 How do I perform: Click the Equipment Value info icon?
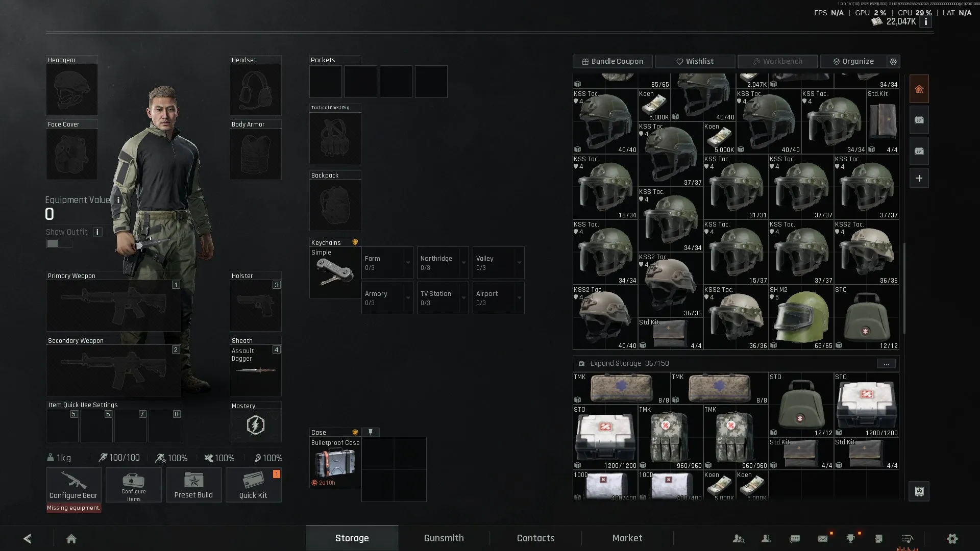[118, 200]
